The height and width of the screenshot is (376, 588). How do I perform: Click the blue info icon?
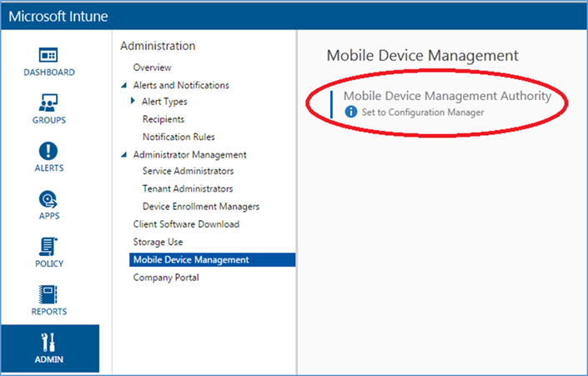pyautogui.click(x=350, y=112)
